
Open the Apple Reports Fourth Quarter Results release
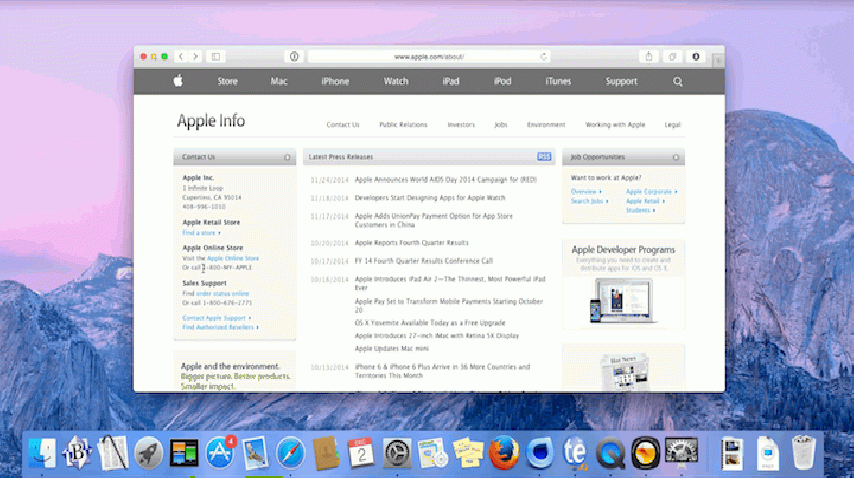(x=412, y=242)
